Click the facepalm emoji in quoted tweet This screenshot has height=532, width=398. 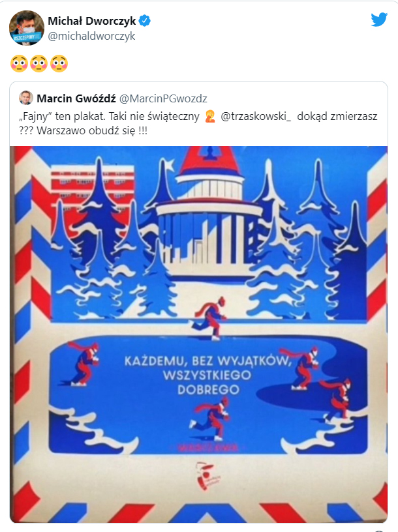pyautogui.click(x=210, y=116)
